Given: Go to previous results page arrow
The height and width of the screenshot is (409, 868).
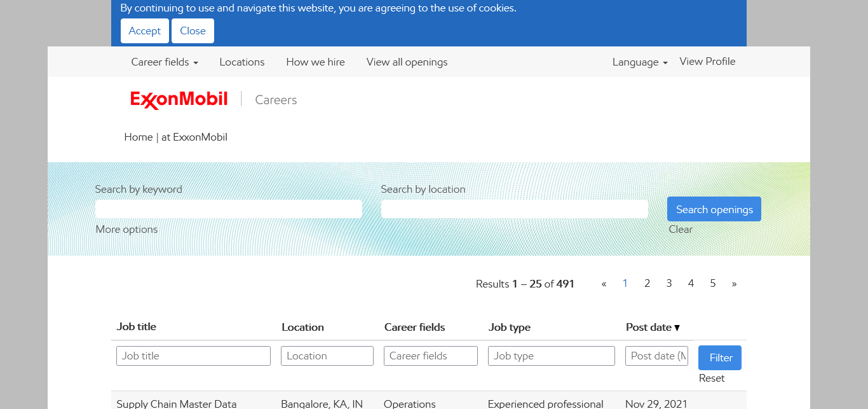Looking at the screenshot, I should coord(604,284).
